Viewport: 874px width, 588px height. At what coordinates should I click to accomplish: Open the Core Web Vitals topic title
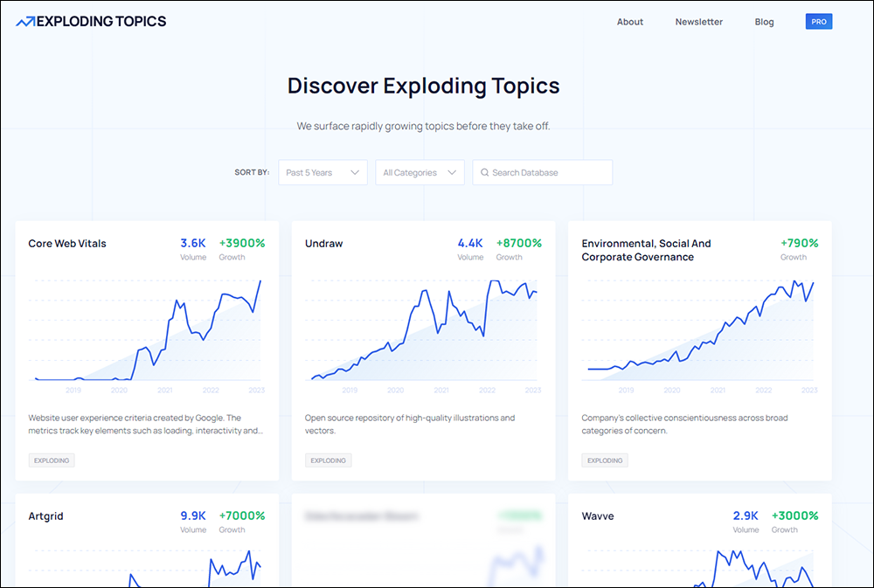[67, 244]
